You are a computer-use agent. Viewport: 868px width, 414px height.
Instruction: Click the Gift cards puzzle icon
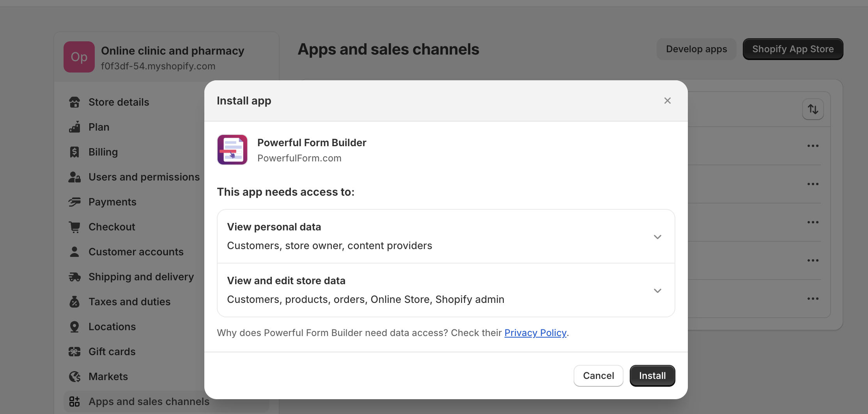74,351
